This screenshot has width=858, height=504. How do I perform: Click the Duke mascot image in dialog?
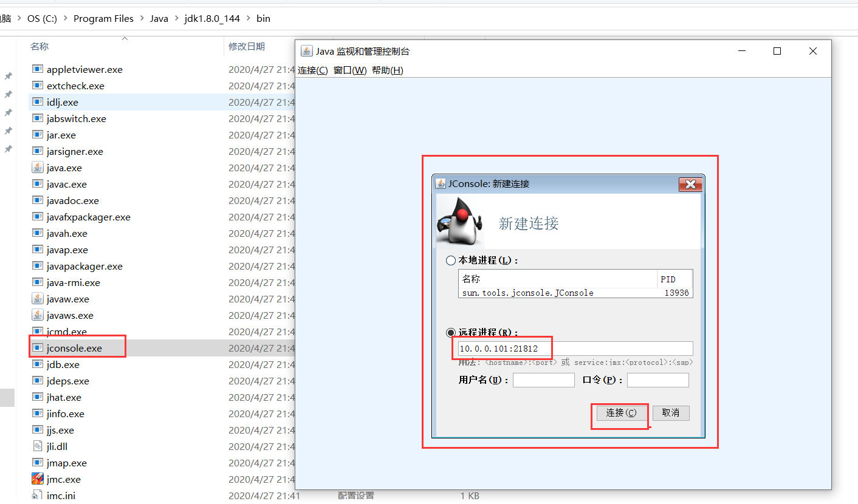(459, 221)
